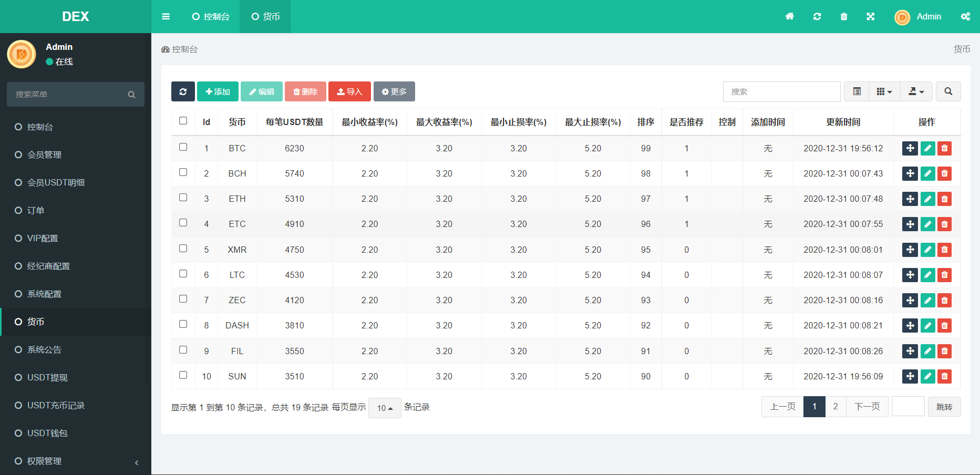Image resolution: width=980 pixels, height=475 pixels.
Task: Check the box for the BTC row
Action: (x=183, y=147)
